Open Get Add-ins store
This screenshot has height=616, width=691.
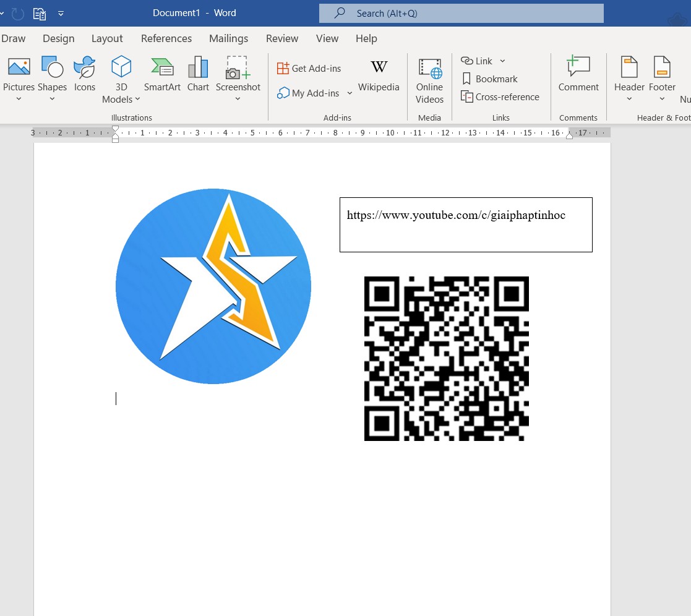(309, 68)
